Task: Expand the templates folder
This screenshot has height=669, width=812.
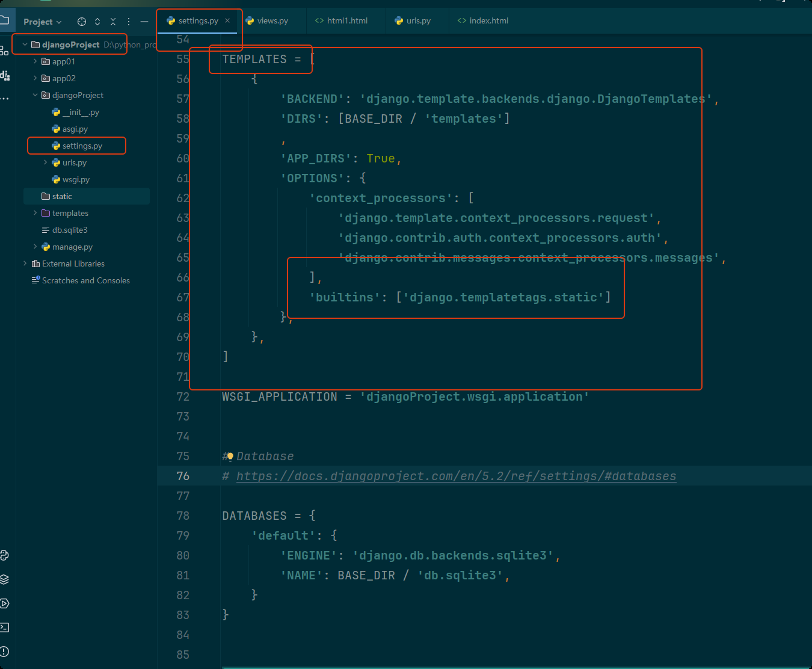Action: point(35,213)
